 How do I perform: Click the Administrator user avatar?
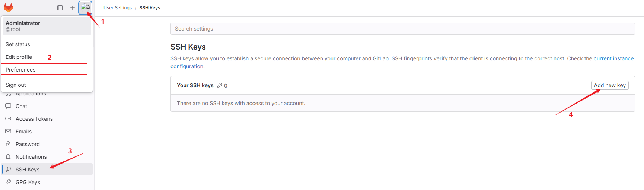pyautogui.click(x=85, y=7)
